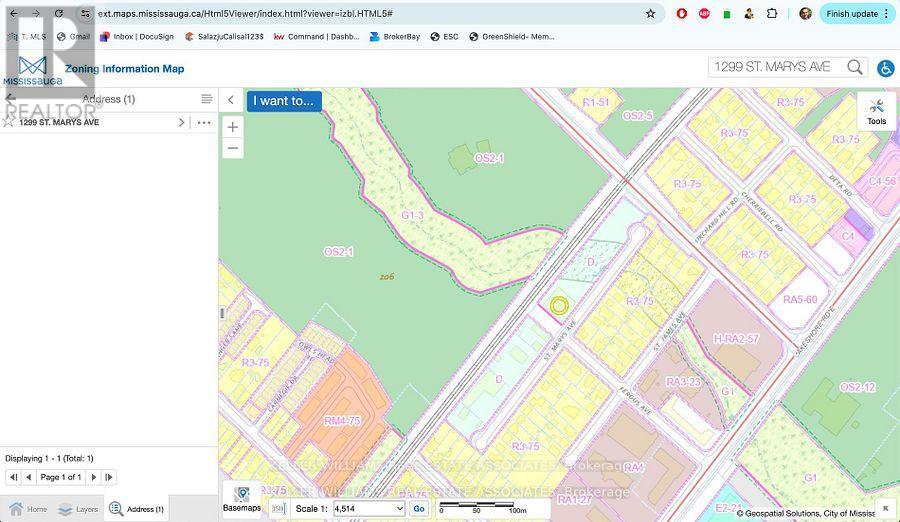900x522 pixels.
Task: Switch to the Home tab
Action: (27, 509)
